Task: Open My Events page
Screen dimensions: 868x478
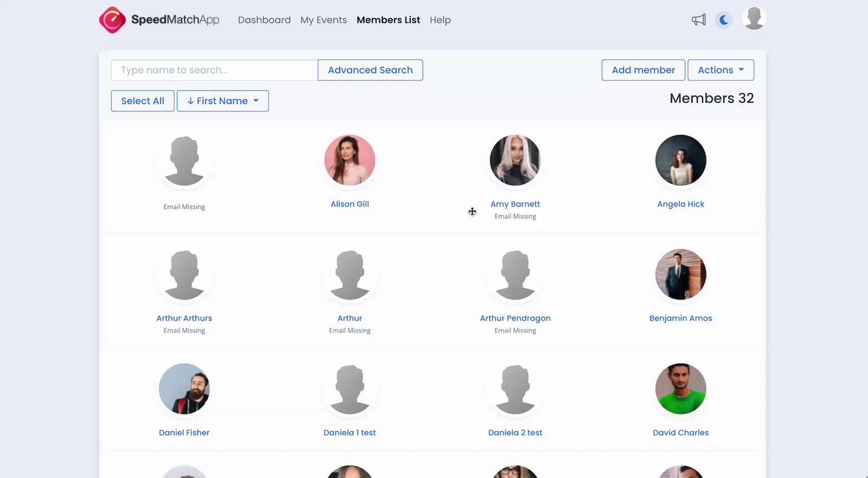Action: [x=323, y=20]
